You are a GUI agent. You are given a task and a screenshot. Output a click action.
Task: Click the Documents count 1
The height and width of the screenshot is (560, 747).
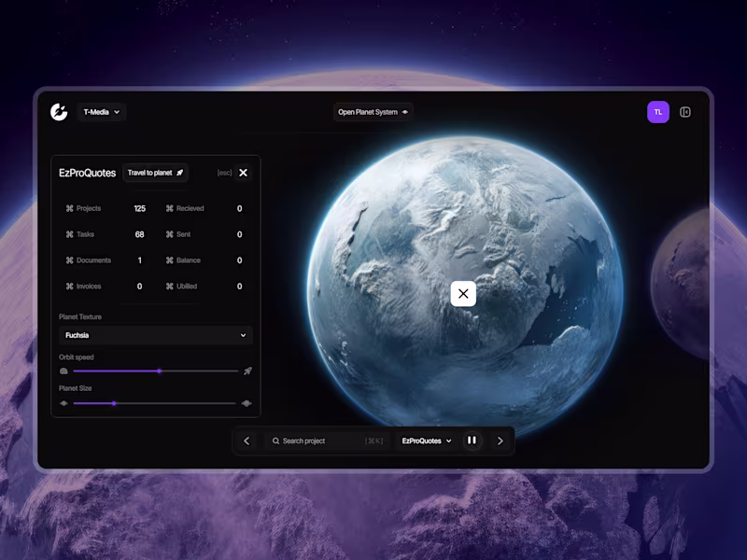[x=139, y=260]
